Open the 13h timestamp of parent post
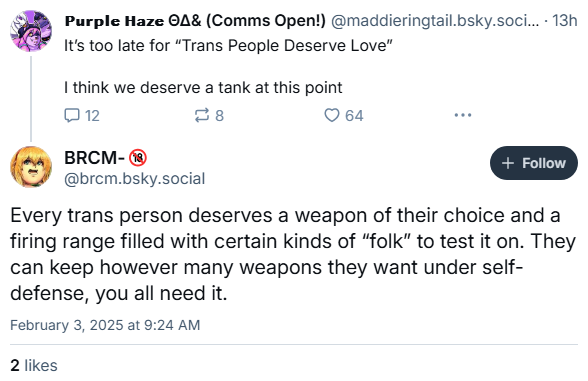Screen dimensions: 588x381 coord(564,21)
